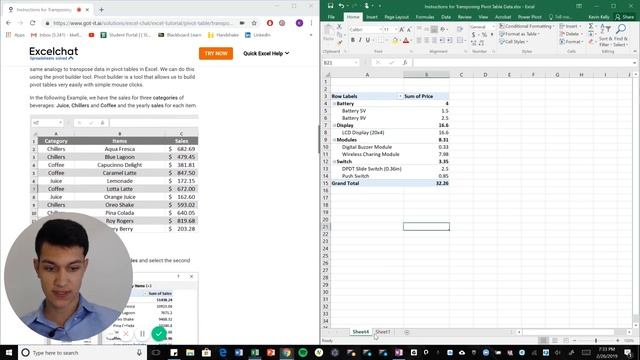The width and height of the screenshot is (640, 360).
Task: Switch to Formulas ribbon tab
Action: [425, 17]
